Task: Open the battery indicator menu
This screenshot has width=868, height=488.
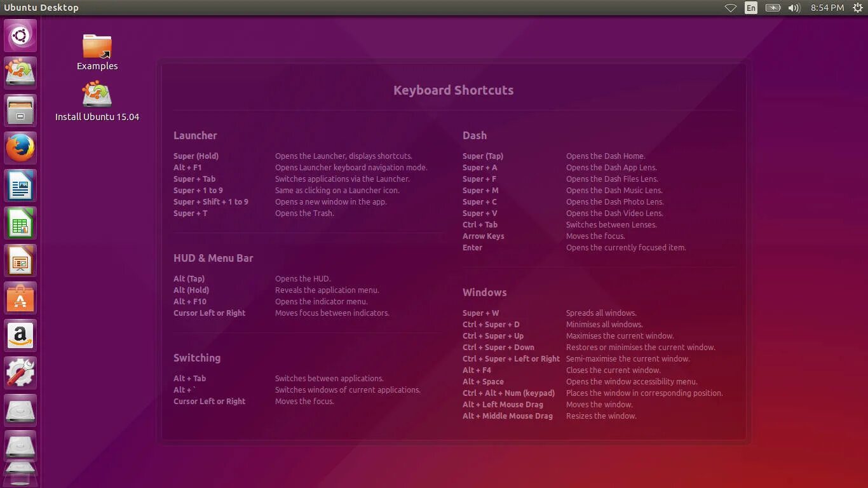Action: [x=773, y=8]
